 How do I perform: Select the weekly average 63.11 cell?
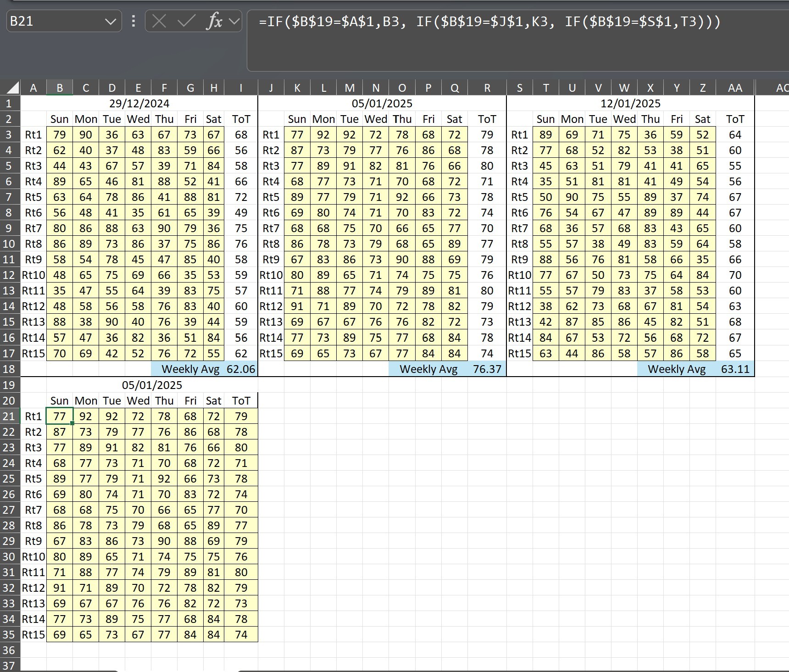(x=735, y=369)
